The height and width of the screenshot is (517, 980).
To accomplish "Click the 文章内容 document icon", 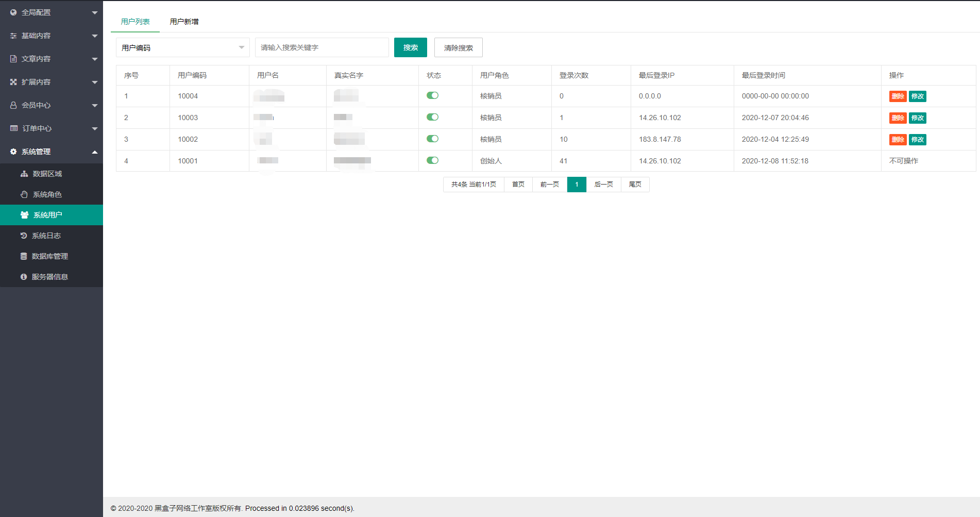I will coord(13,59).
